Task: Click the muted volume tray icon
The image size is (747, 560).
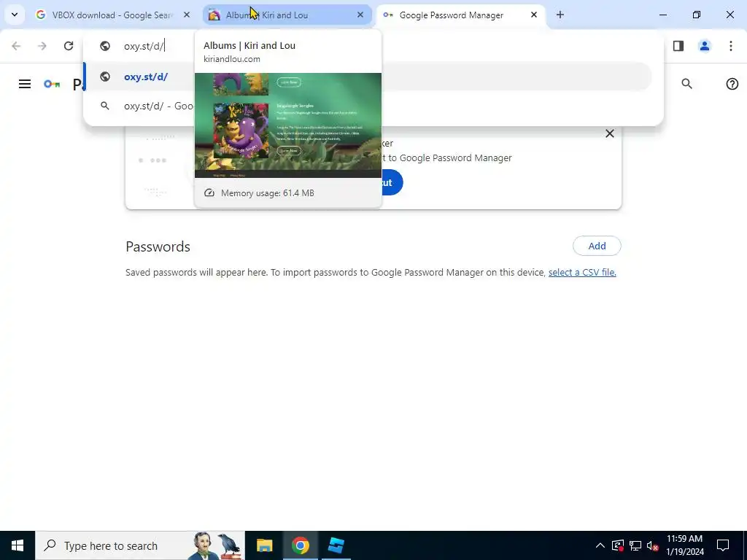Action: pos(653,545)
